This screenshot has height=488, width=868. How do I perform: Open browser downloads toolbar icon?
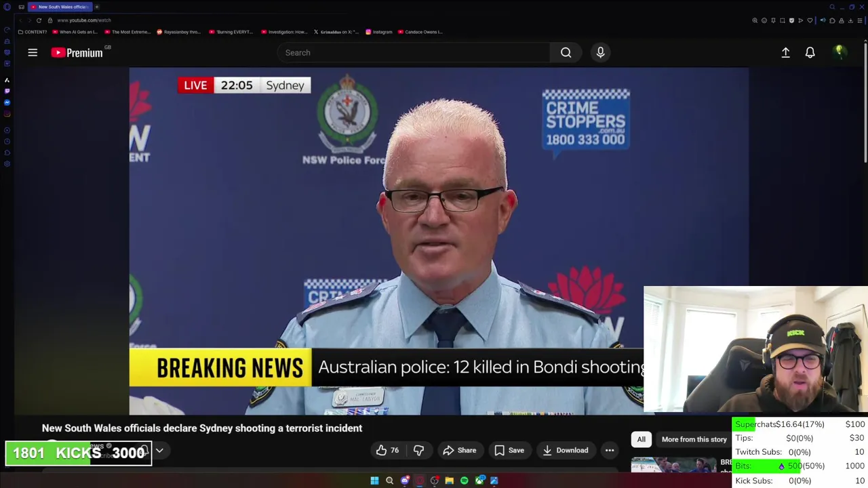[x=850, y=20]
